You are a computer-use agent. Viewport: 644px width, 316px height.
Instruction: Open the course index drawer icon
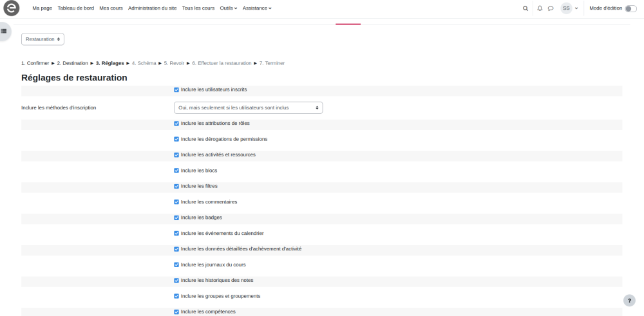[x=4, y=31]
